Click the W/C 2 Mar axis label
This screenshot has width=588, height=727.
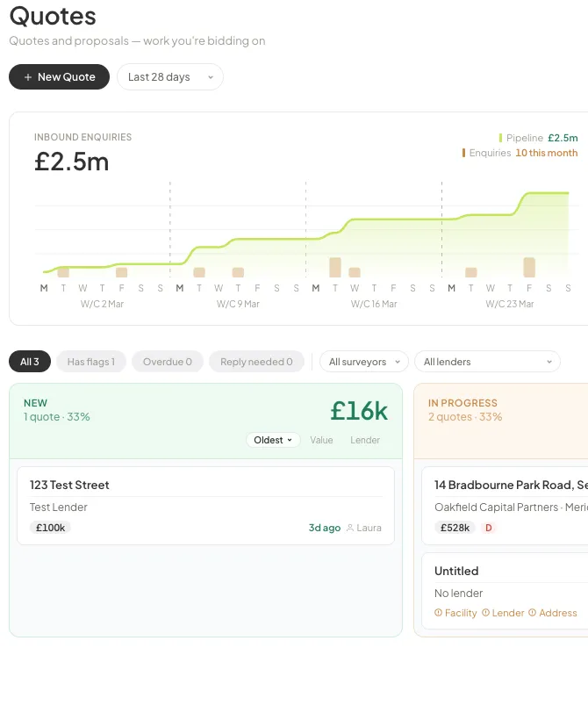click(x=102, y=304)
